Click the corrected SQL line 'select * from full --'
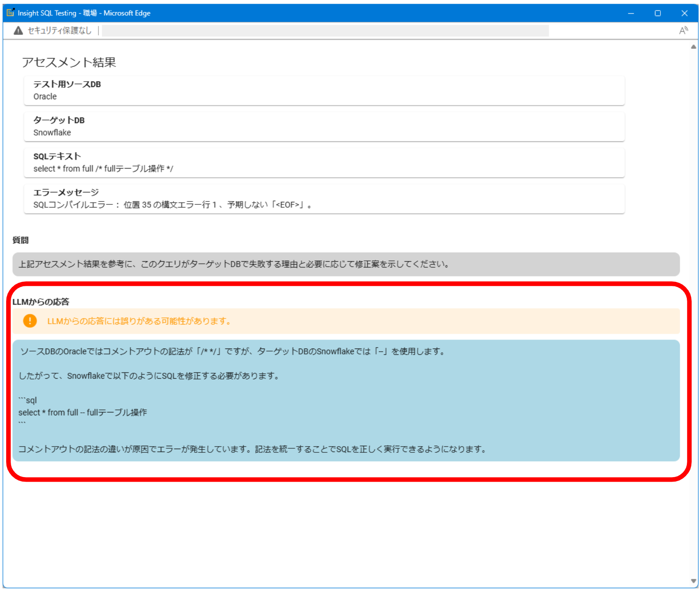 click(x=82, y=412)
